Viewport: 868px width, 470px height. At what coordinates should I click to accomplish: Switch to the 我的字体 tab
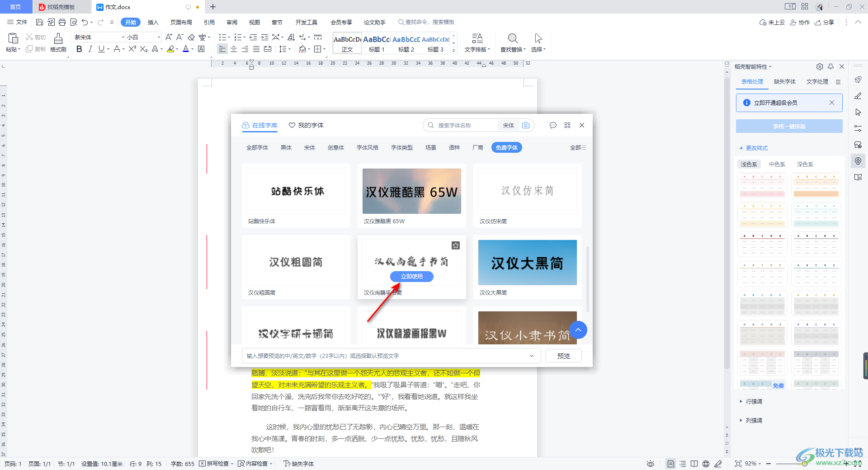click(x=307, y=125)
